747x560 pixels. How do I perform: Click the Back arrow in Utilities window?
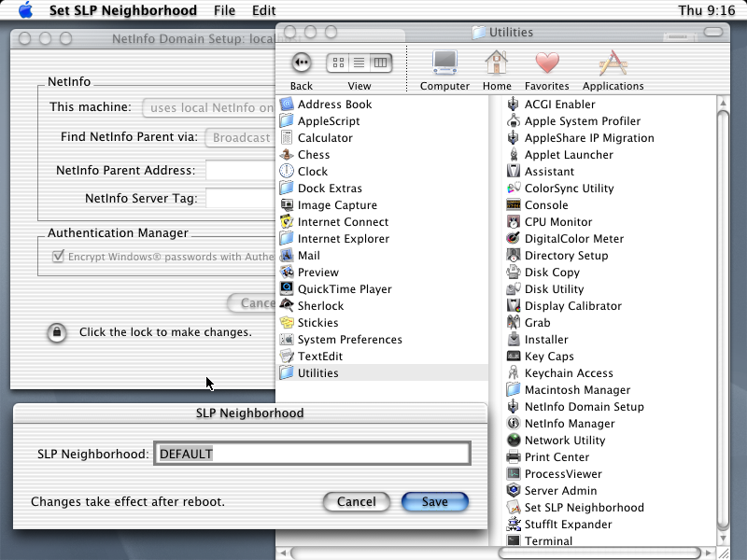[x=302, y=63]
